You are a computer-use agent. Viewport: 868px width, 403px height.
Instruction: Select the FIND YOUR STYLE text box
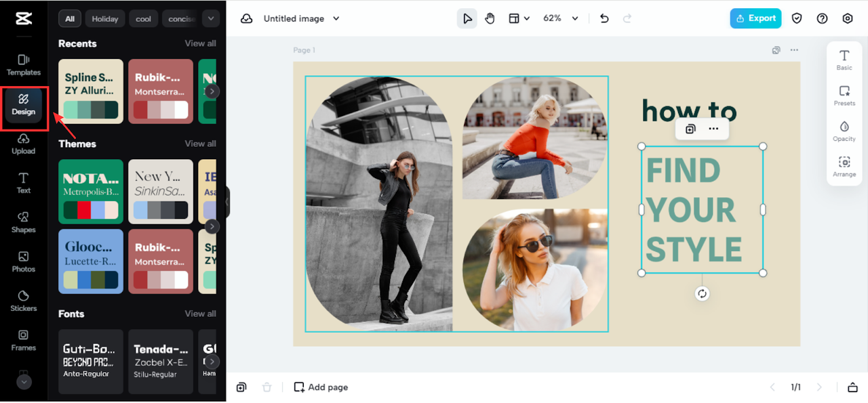[x=702, y=210]
